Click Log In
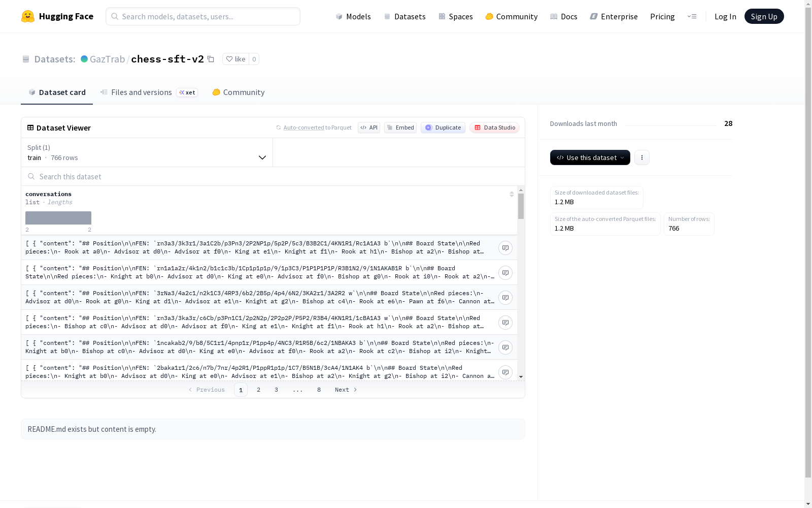 click(725, 16)
